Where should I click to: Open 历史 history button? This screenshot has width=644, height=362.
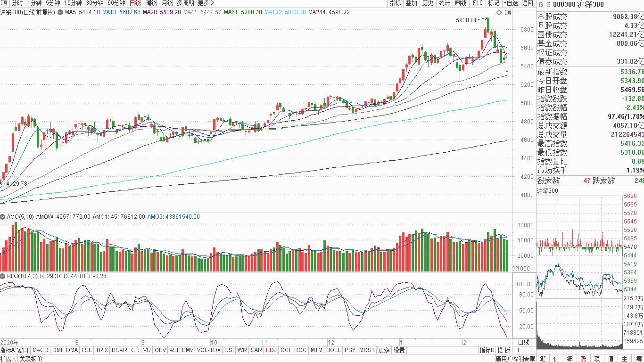click(428, 3)
